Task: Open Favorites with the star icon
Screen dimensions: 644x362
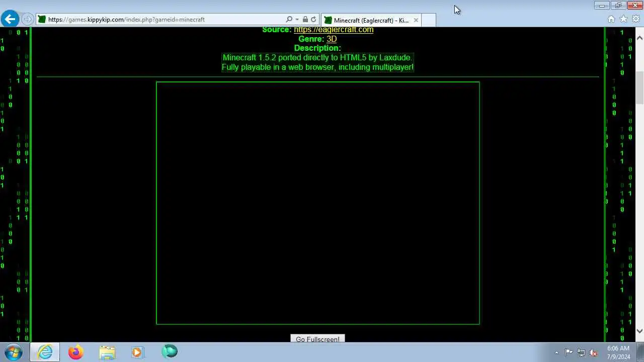Action: (x=623, y=19)
